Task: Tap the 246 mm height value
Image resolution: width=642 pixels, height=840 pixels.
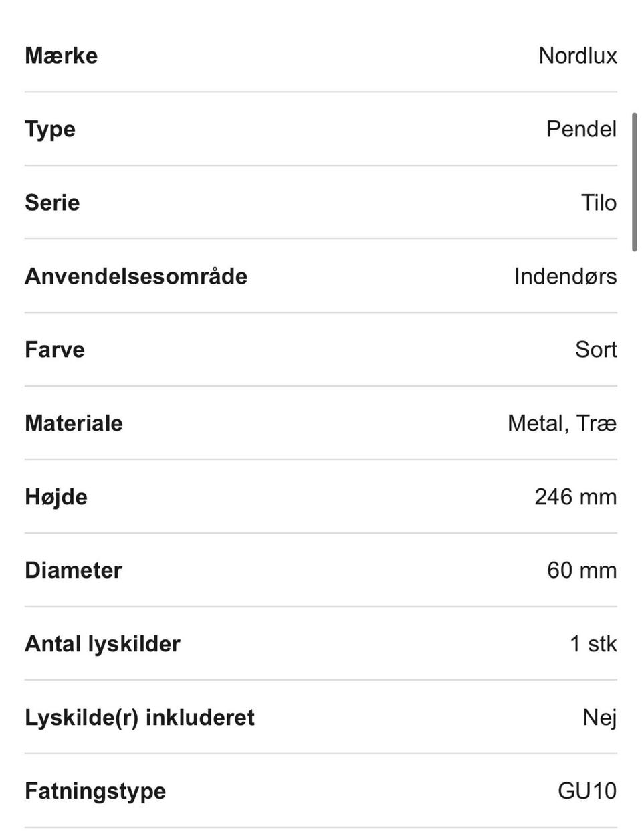Action: 575,497
